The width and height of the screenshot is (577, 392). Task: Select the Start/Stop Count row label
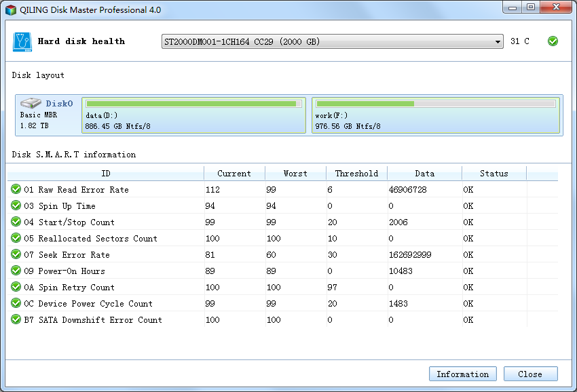point(69,222)
